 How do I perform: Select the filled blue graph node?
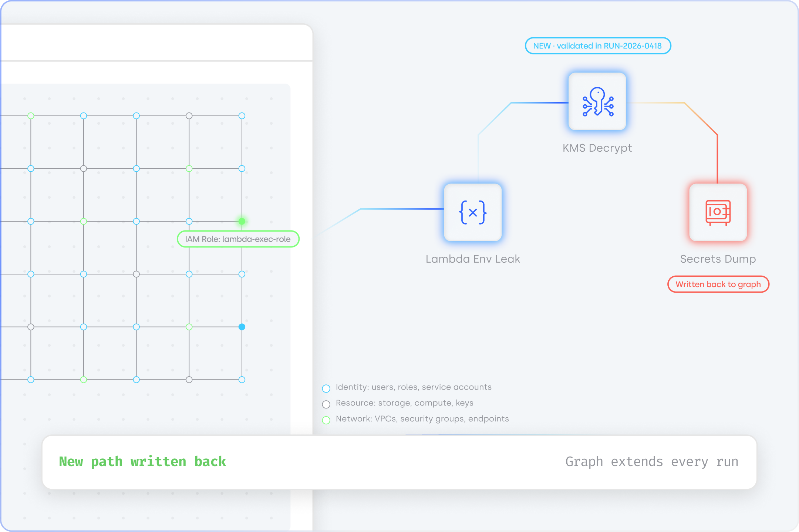242,327
